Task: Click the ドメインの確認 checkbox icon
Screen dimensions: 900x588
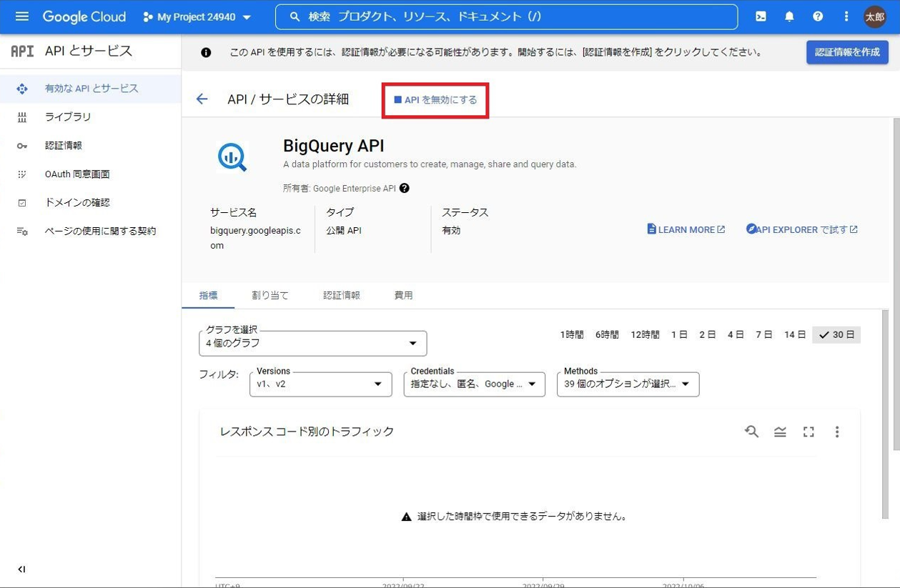Action: pos(22,203)
